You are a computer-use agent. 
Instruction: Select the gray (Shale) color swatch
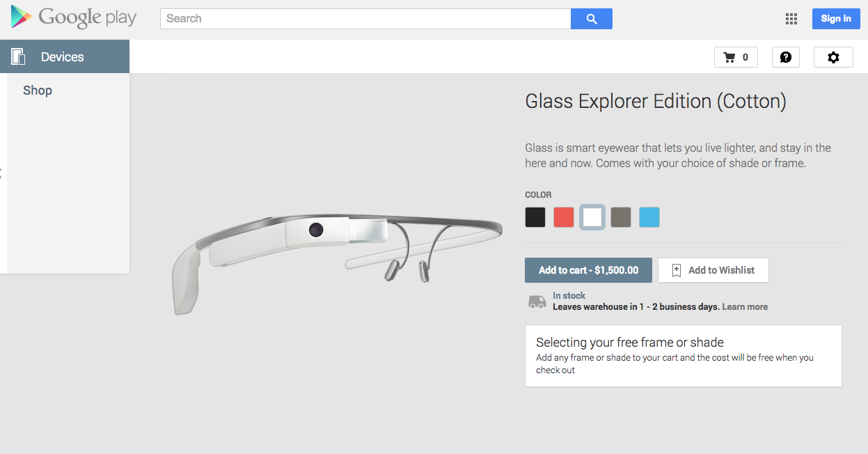click(621, 217)
